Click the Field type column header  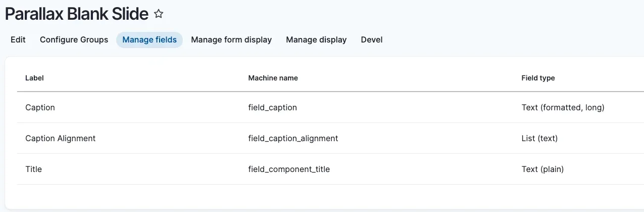click(538, 78)
